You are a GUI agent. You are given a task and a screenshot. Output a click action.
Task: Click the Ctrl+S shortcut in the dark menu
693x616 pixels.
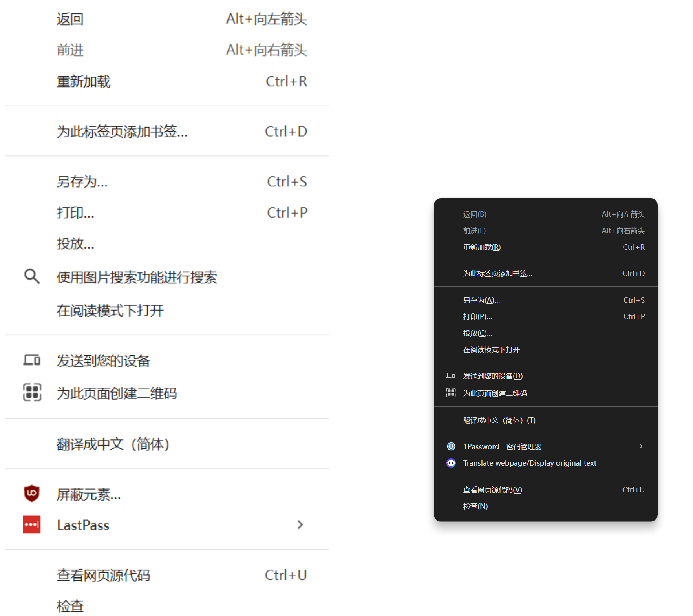pyautogui.click(x=634, y=300)
